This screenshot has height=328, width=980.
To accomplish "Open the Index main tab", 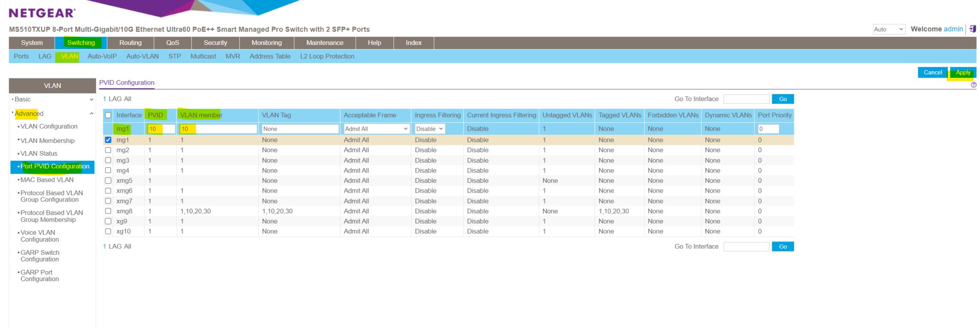I will (x=413, y=43).
